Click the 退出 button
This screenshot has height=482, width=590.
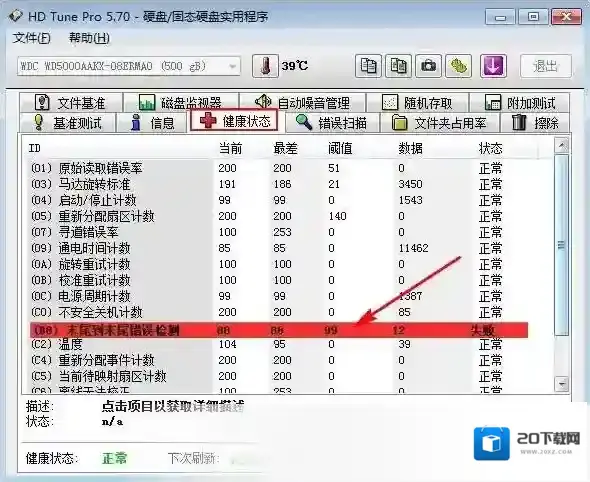(x=546, y=66)
